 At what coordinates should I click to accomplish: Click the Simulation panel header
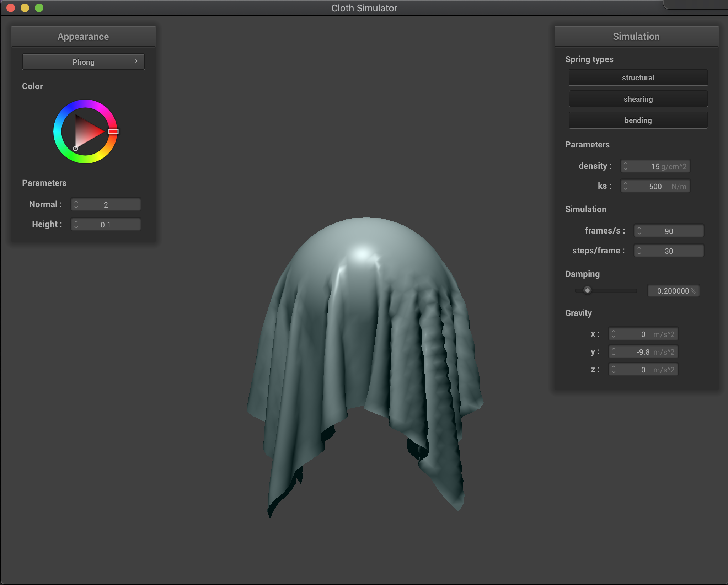tap(636, 36)
